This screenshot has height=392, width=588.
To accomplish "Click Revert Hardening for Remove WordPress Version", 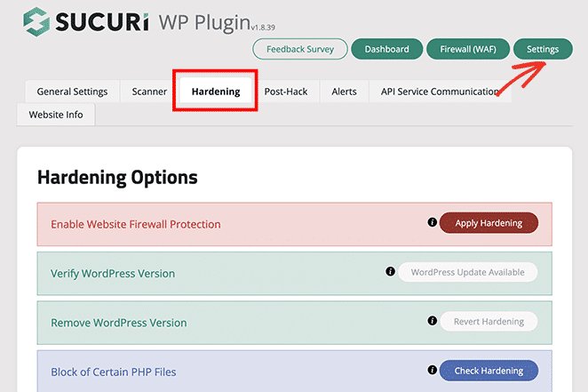I will (x=489, y=322).
